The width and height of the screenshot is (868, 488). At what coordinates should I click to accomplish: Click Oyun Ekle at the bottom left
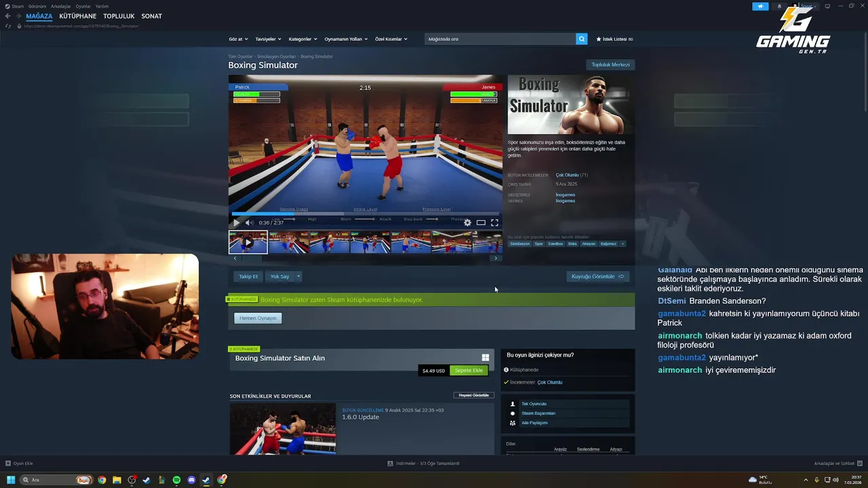(x=19, y=464)
